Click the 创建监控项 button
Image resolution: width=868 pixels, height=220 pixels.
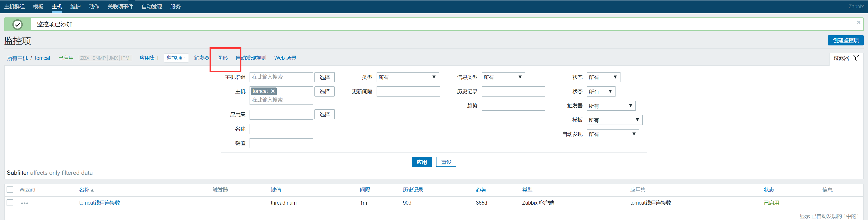[845, 40]
